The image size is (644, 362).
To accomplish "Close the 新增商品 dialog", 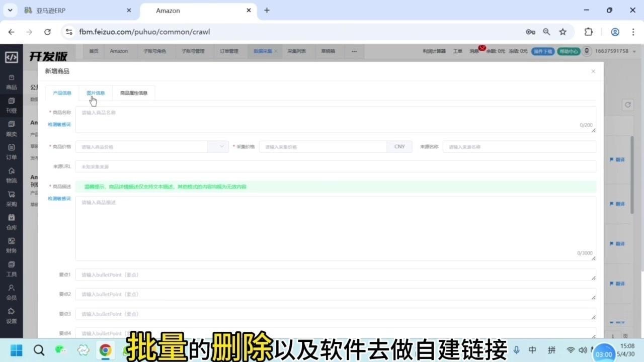I will 593,71.
